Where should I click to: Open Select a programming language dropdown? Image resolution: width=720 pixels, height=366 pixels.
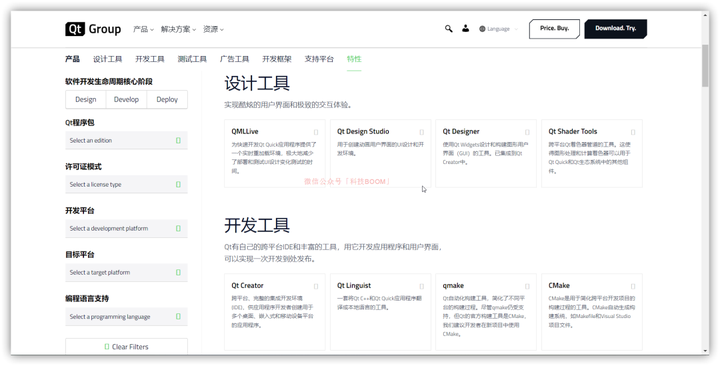click(x=126, y=316)
